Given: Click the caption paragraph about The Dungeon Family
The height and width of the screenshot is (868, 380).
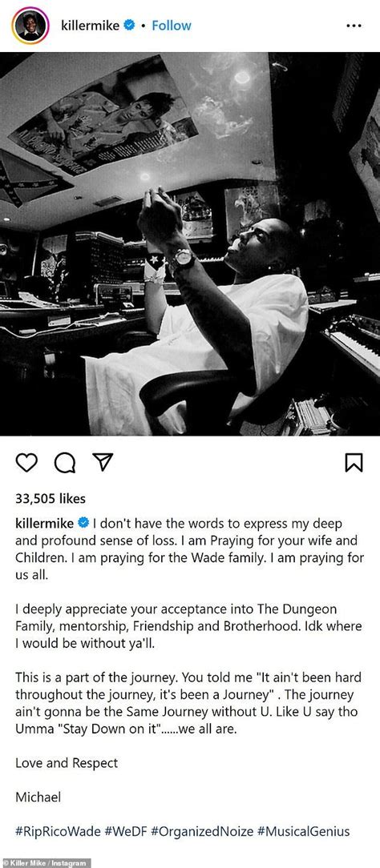Looking at the screenshot, I should pyautogui.click(x=188, y=627).
